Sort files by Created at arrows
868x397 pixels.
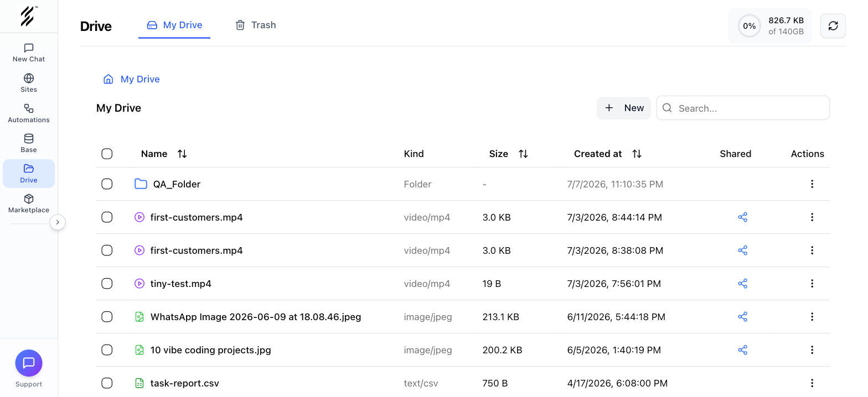coord(637,154)
